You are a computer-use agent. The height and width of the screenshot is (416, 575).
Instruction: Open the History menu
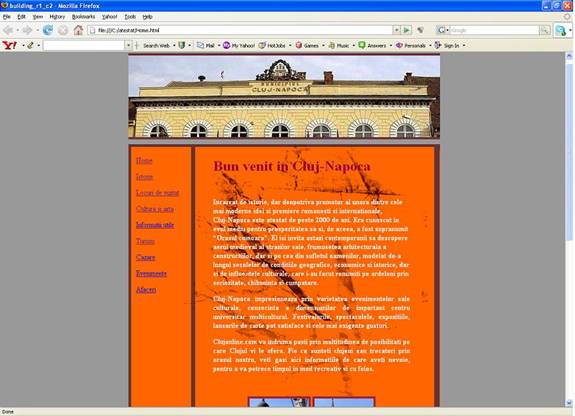(57, 17)
